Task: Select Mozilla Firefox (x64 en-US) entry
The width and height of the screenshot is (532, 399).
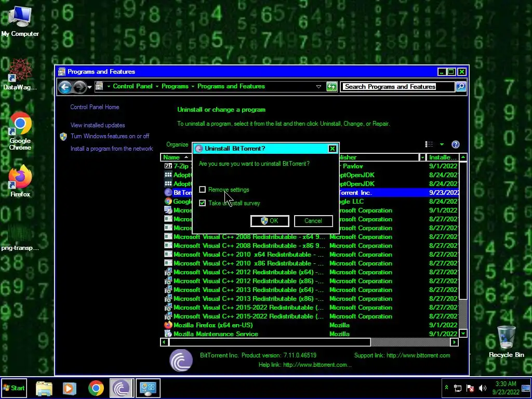Action: pos(213,325)
